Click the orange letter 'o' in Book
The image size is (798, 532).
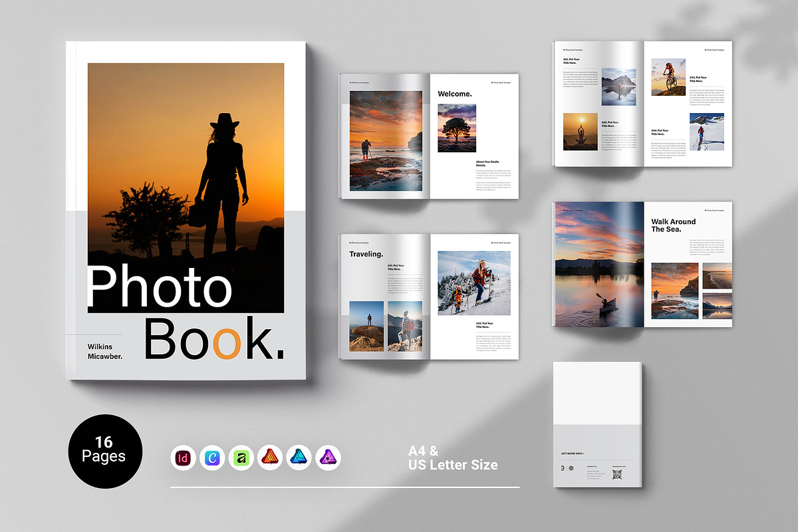pyautogui.click(x=226, y=342)
